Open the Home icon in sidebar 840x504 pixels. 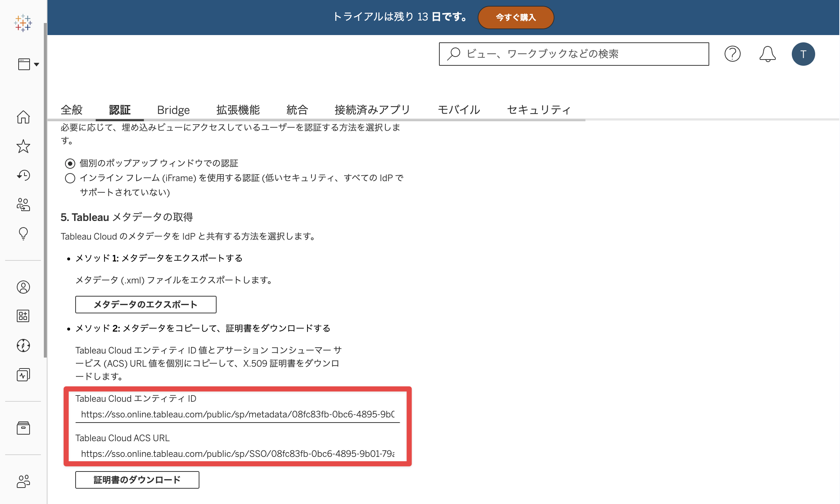pos(23,117)
